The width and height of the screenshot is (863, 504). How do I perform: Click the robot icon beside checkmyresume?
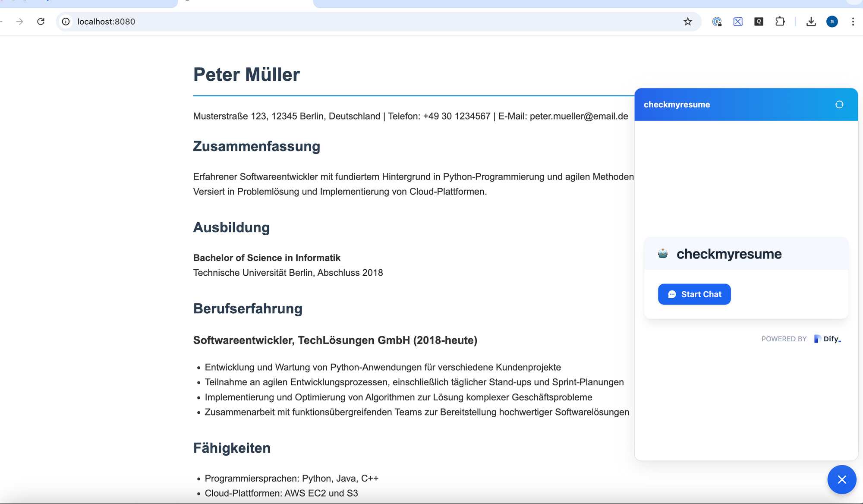(663, 254)
